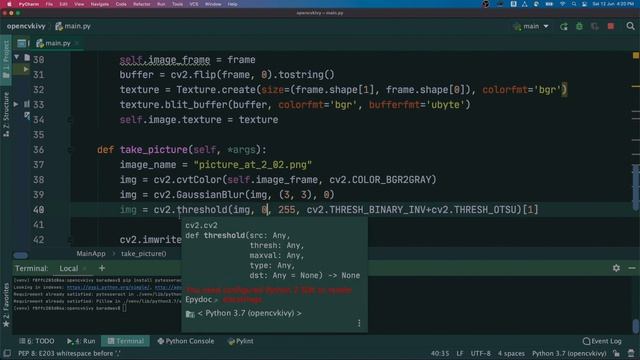Open the Code menu
640x360 pixels.
point(121,4)
